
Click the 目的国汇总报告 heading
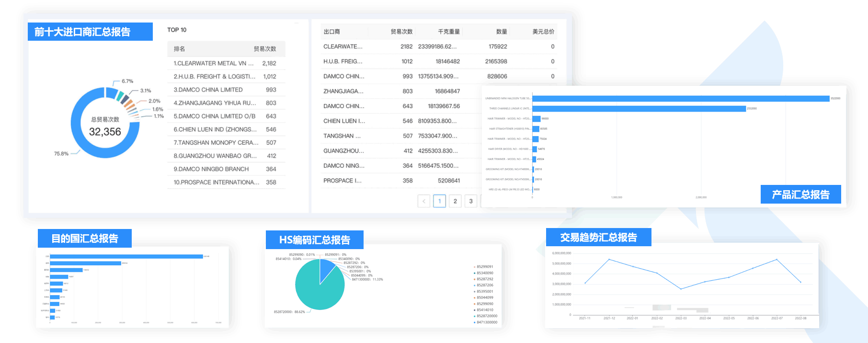tap(85, 239)
